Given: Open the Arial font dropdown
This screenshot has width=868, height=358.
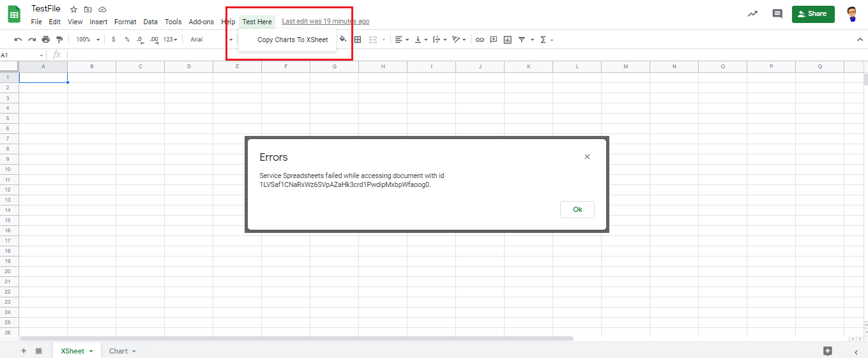Looking at the screenshot, I should [211, 40].
